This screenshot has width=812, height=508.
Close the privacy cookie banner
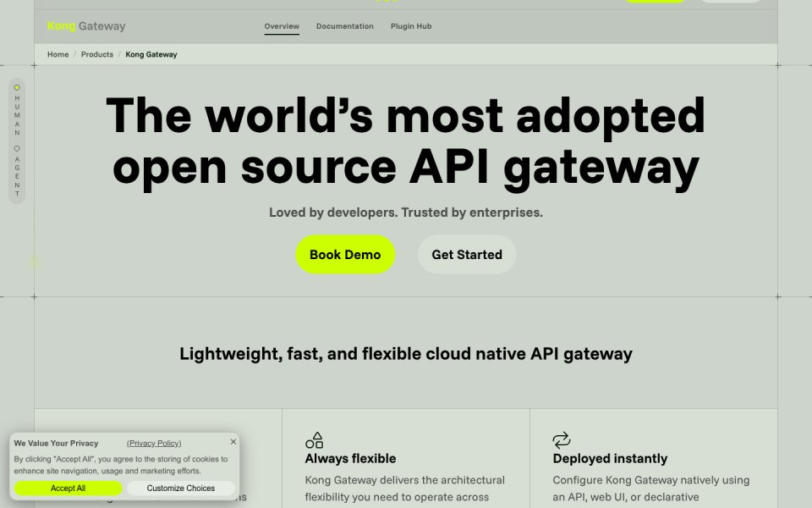click(x=233, y=442)
